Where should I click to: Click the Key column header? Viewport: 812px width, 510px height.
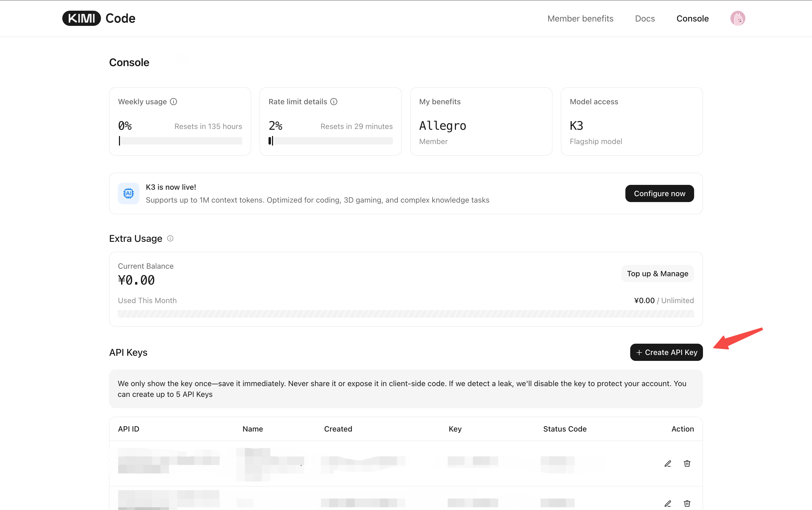[x=455, y=429]
